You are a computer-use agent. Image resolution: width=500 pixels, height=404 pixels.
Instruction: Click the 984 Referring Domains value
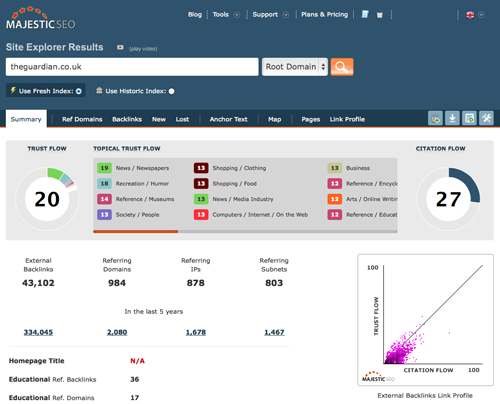[117, 283]
